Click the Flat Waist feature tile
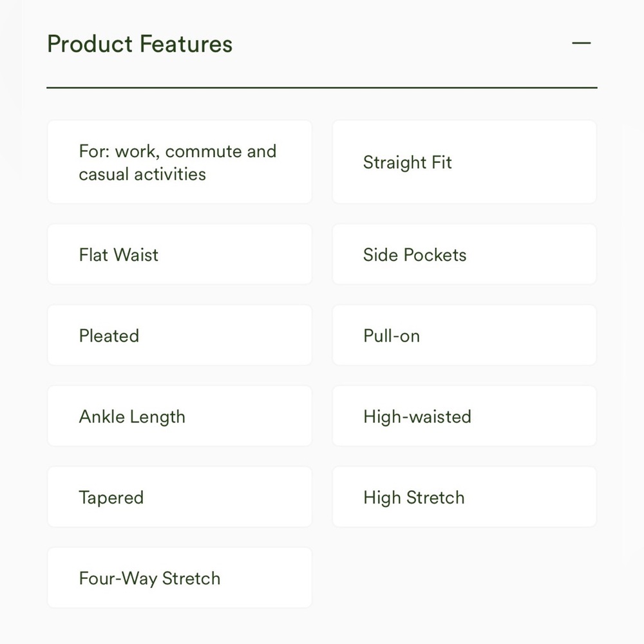 (x=180, y=254)
